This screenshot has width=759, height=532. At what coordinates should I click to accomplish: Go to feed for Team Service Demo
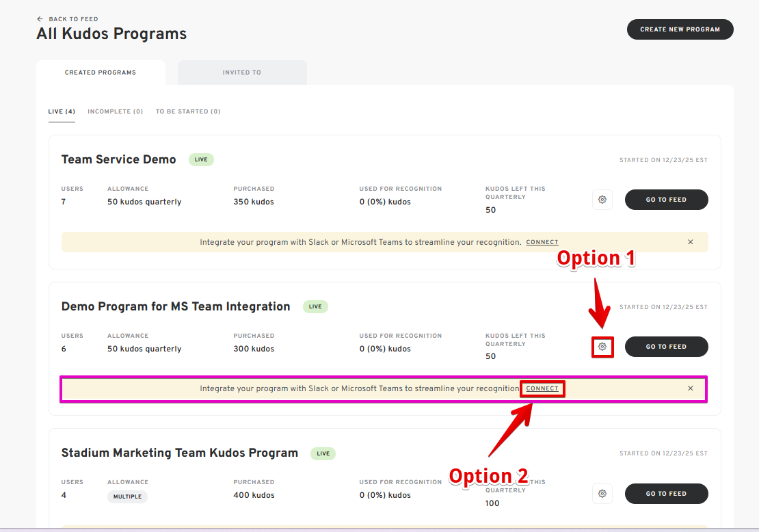point(666,200)
